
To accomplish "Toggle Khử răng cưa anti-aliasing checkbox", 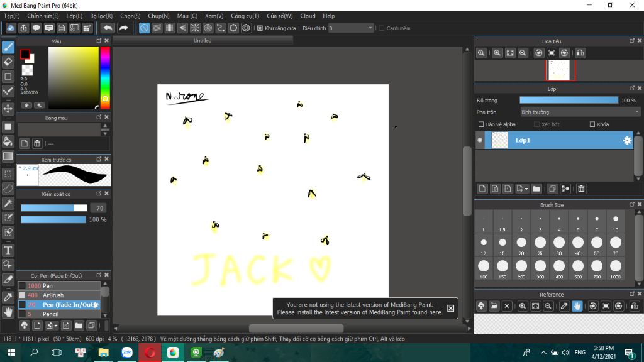I will (260, 28).
